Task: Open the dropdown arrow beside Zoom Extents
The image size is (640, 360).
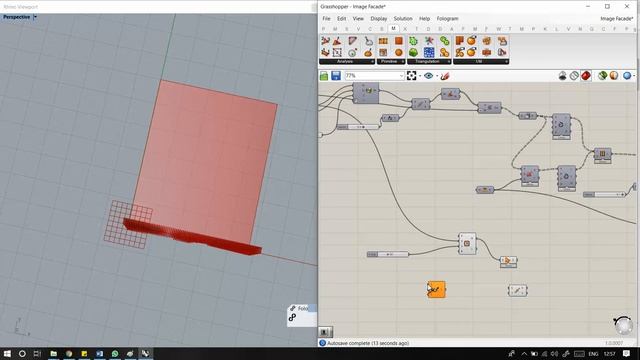Action: pyautogui.click(x=420, y=76)
